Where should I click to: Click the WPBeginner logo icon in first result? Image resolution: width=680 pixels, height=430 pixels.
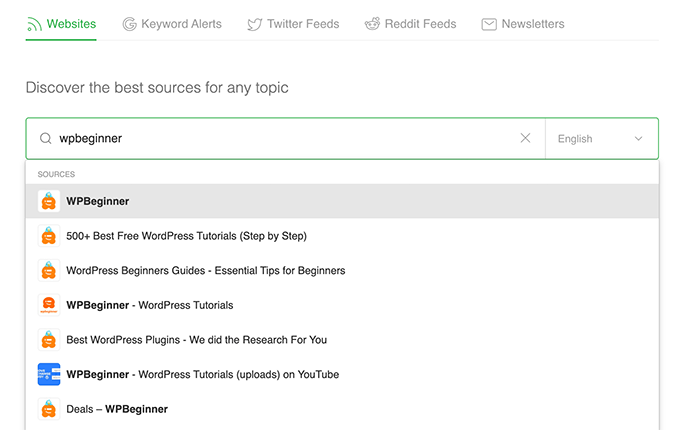[x=49, y=201]
